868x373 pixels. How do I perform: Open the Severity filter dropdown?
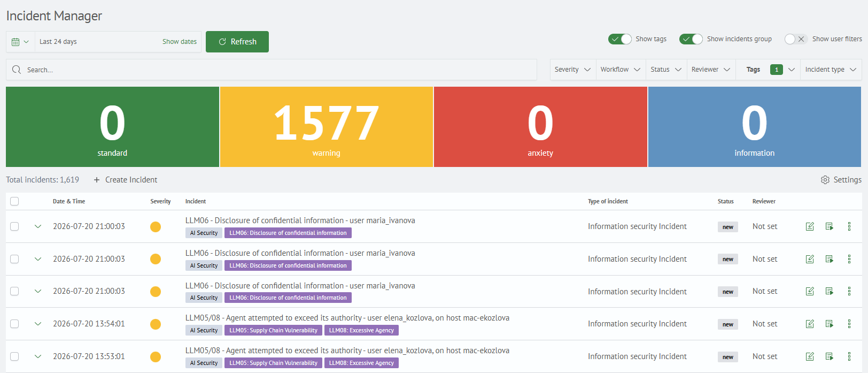[573, 70]
